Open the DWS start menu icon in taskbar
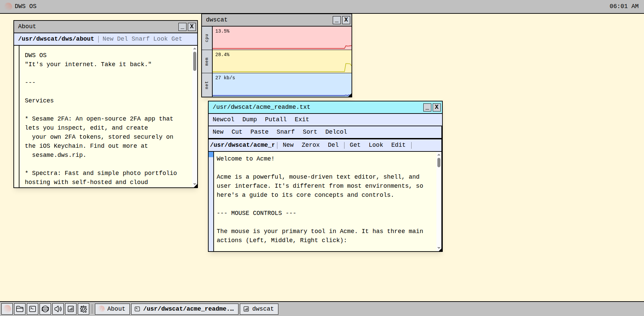The image size is (644, 316). [7, 309]
